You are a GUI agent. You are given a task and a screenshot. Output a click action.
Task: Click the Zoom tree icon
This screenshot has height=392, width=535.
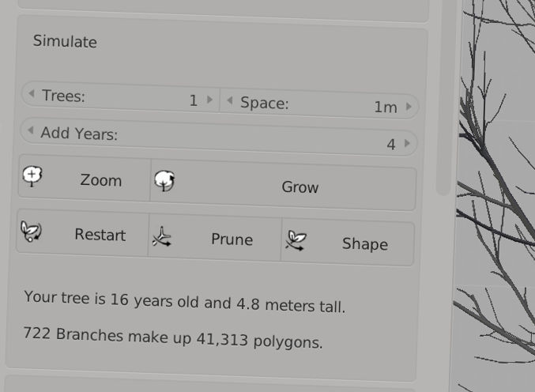32,176
